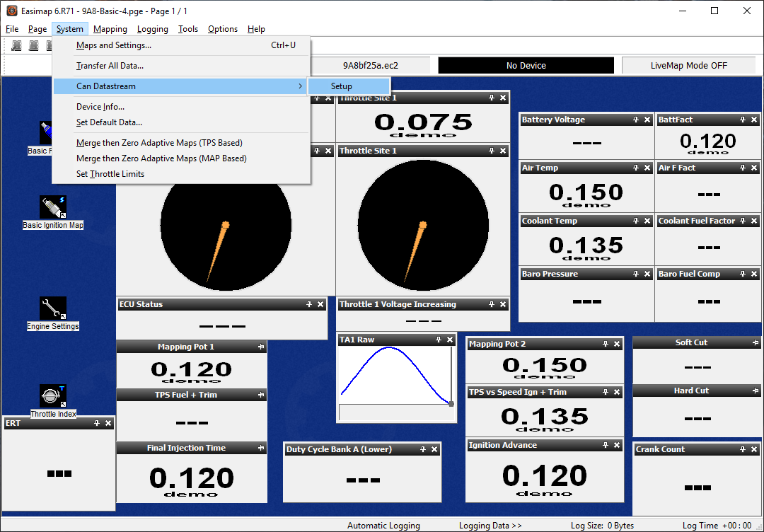Open the Mapping menu
The image size is (764, 532).
click(x=110, y=29)
